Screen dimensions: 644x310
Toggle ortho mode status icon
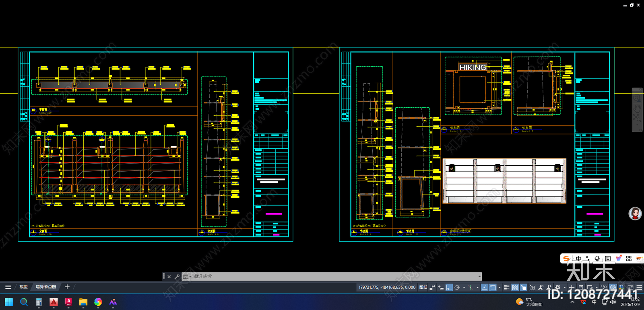click(449, 287)
